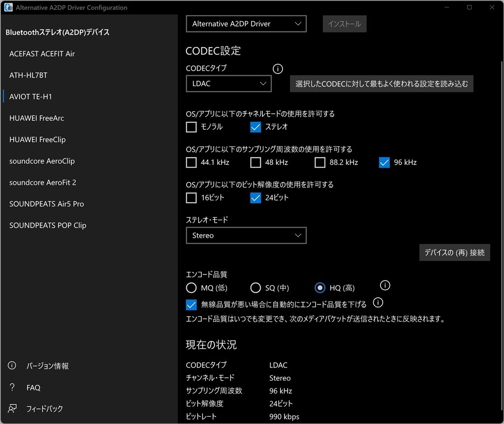Click the インストール button

(345, 24)
